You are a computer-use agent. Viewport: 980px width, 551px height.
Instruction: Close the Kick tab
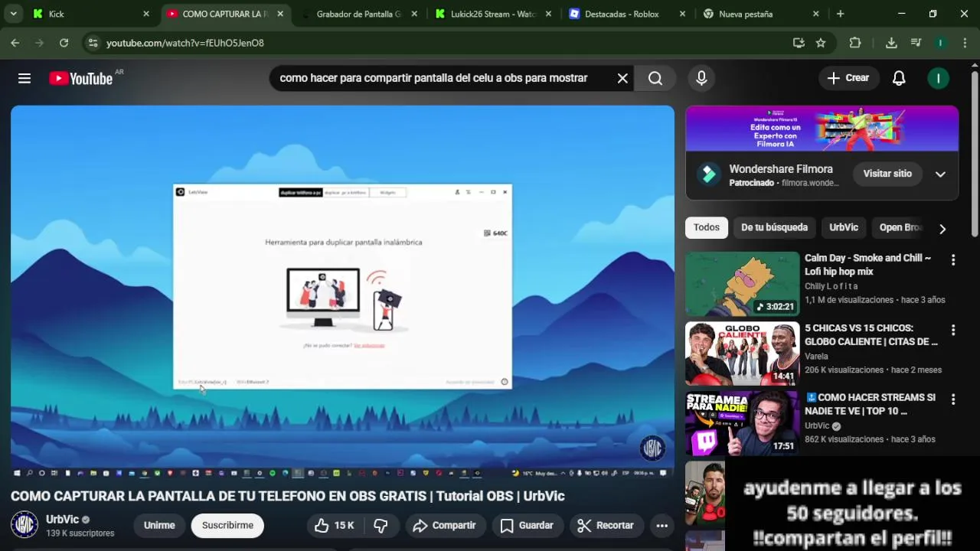click(x=146, y=14)
